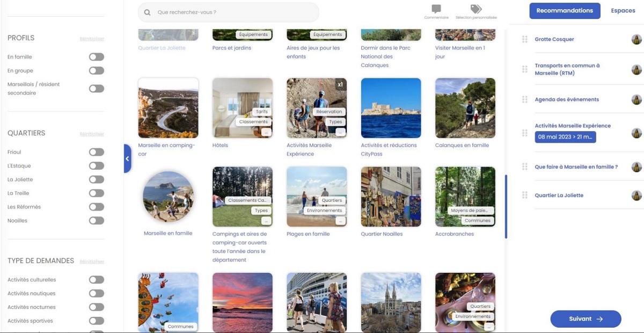Click the Moyens de paie... tag on Accrobranches
Viewport: 644px width, 333px height.
pos(471,211)
